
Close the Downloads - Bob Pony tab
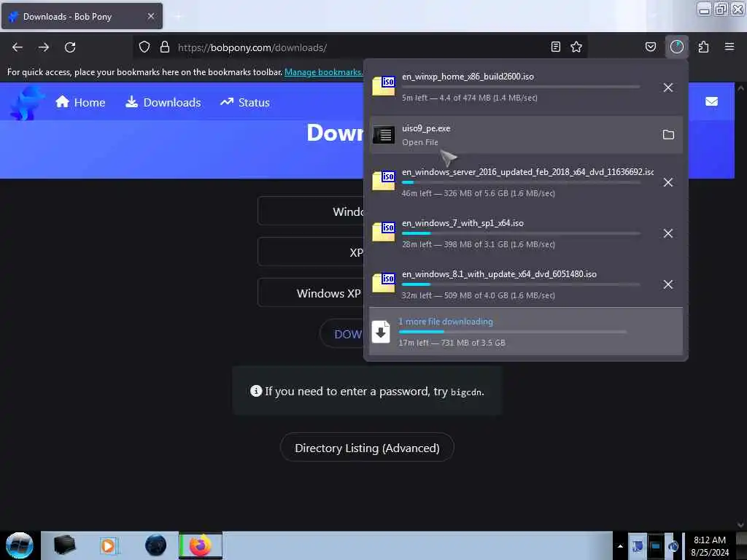pos(151,16)
